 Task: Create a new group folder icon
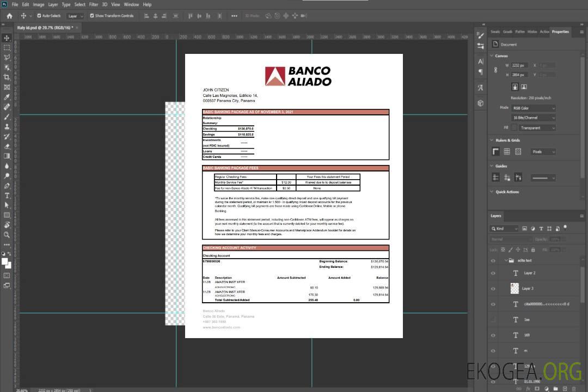point(555,389)
